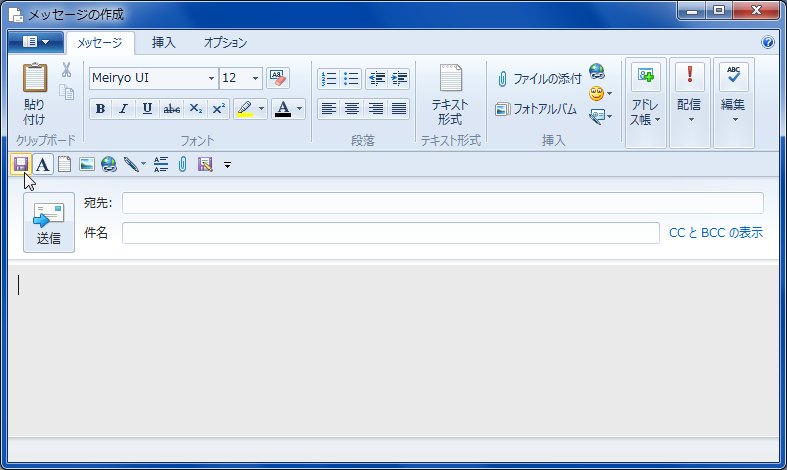Click the clear formatting eraser icon
Screen dimensions: 787x470
point(278,78)
